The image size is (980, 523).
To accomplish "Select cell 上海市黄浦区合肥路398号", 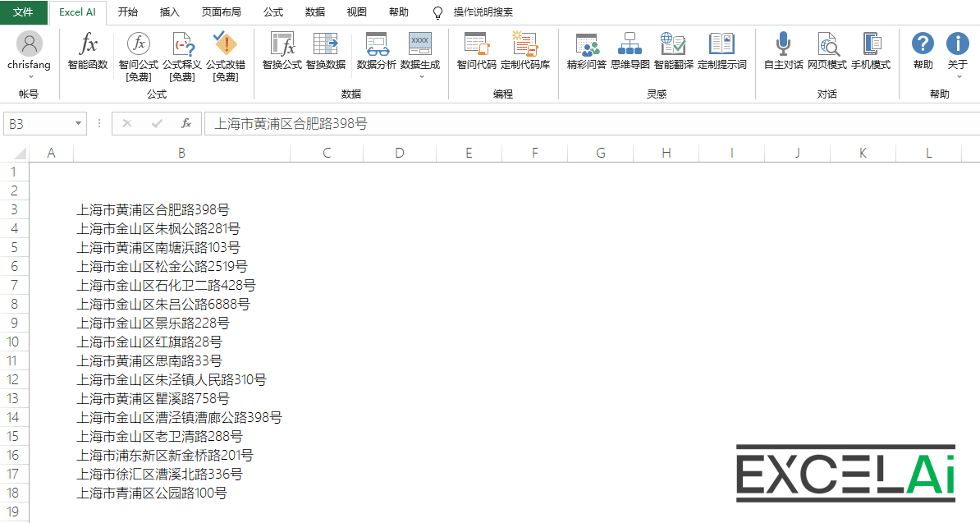I will 182,210.
